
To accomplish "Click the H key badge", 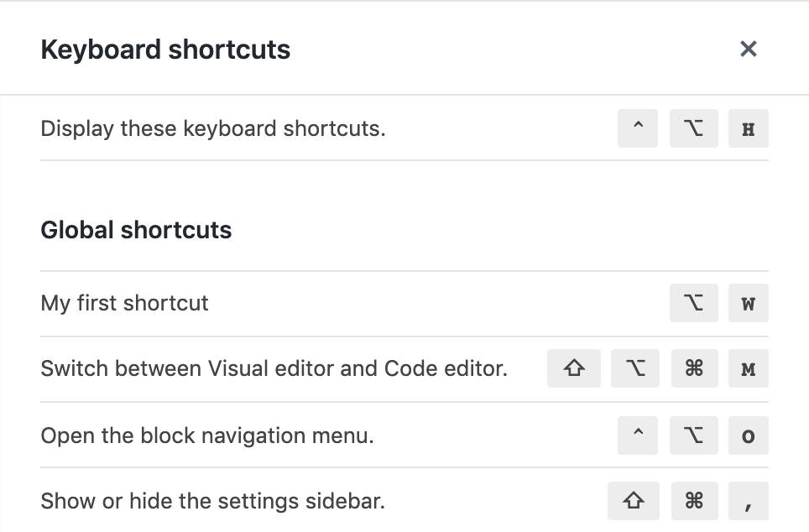I will click(x=748, y=128).
